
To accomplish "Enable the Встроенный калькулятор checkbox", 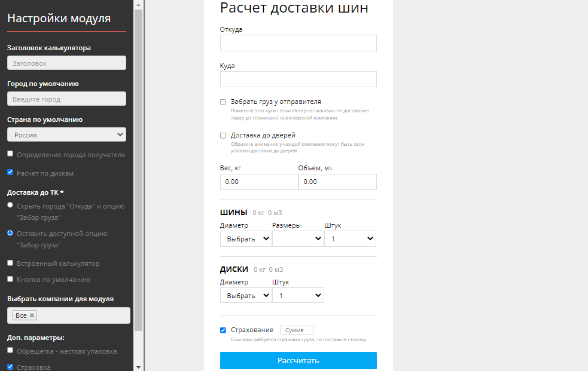I will 10,262.
